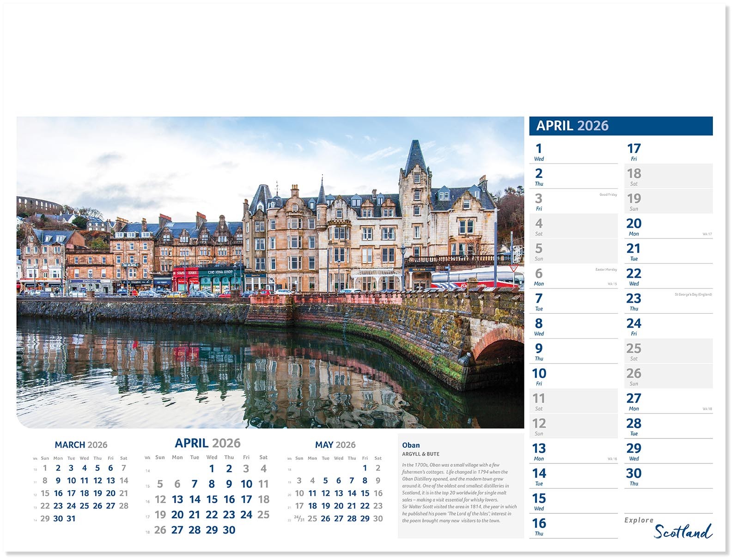Click the Oban heading in the description box
The image size is (736, 560).
pyautogui.click(x=411, y=445)
